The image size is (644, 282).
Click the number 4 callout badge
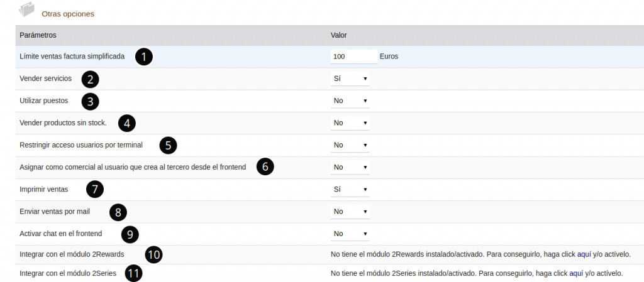pyautogui.click(x=127, y=123)
